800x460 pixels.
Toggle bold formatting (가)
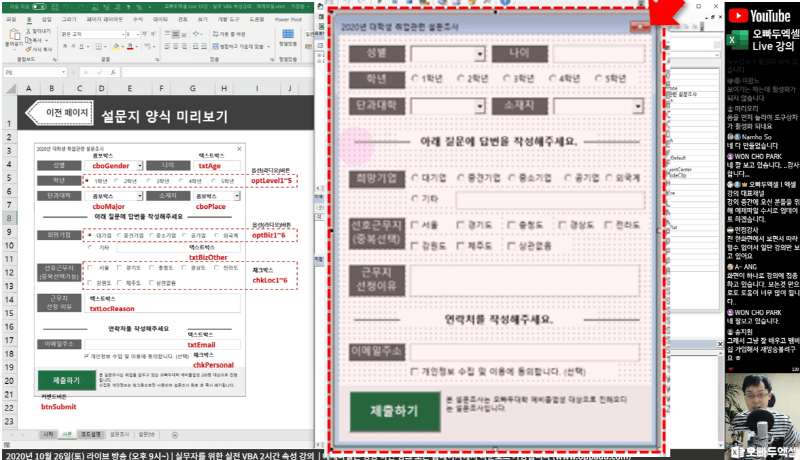click(x=65, y=46)
